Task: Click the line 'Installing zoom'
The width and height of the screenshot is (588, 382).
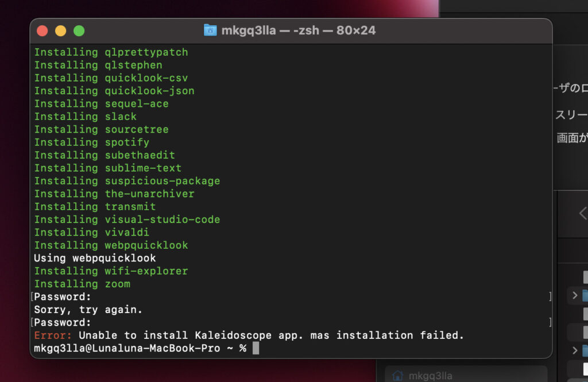Action: tap(82, 284)
